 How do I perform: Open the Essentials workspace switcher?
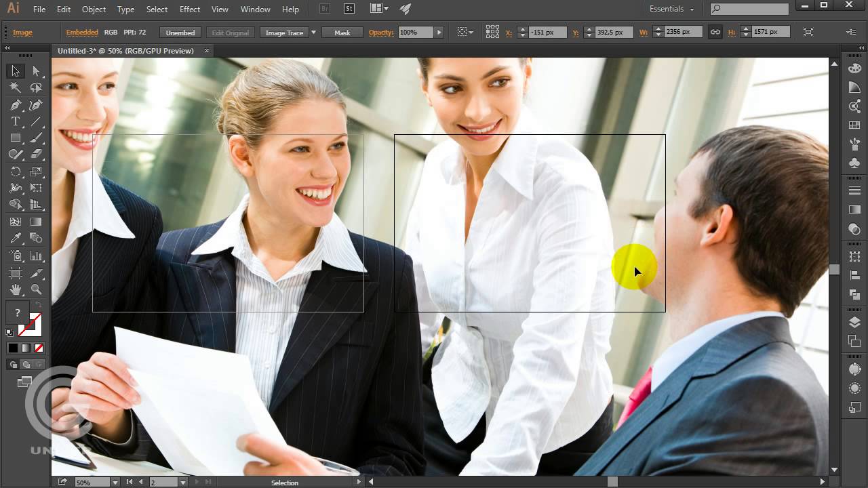672,9
